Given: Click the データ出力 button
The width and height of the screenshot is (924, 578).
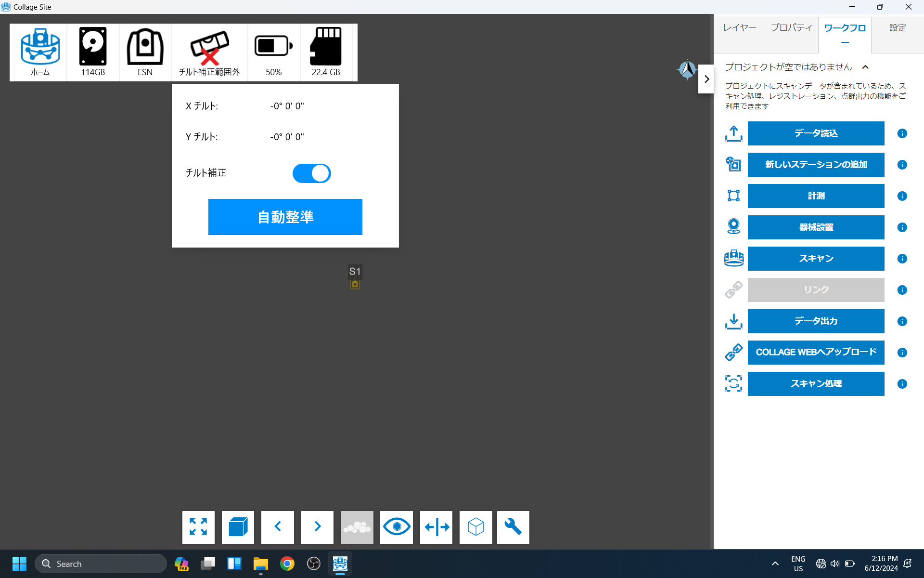Looking at the screenshot, I should click(x=816, y=321).
